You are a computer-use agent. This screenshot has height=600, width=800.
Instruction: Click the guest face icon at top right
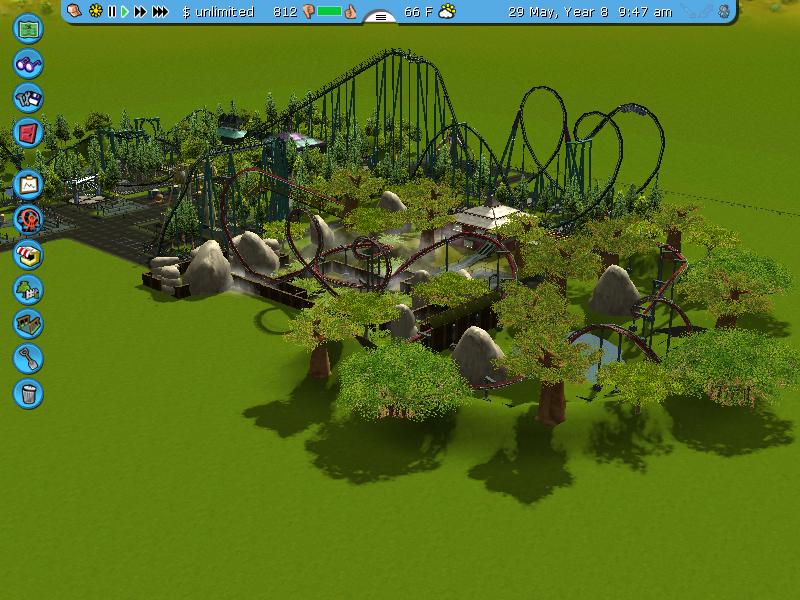(723, 11)
